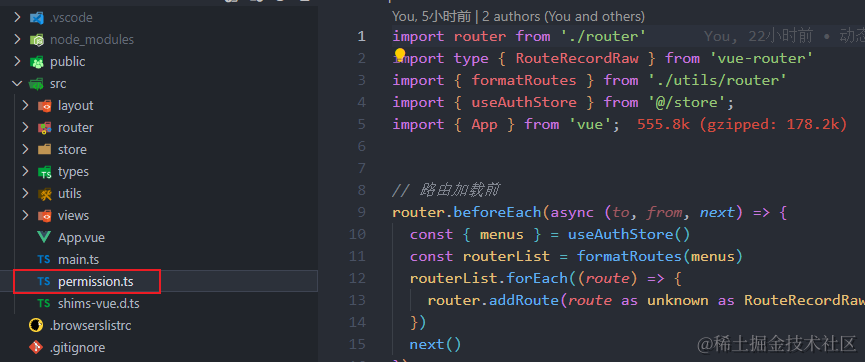
Task: Click the TS icon beside shims-vue.d.ts
Action: coord(44,304)
